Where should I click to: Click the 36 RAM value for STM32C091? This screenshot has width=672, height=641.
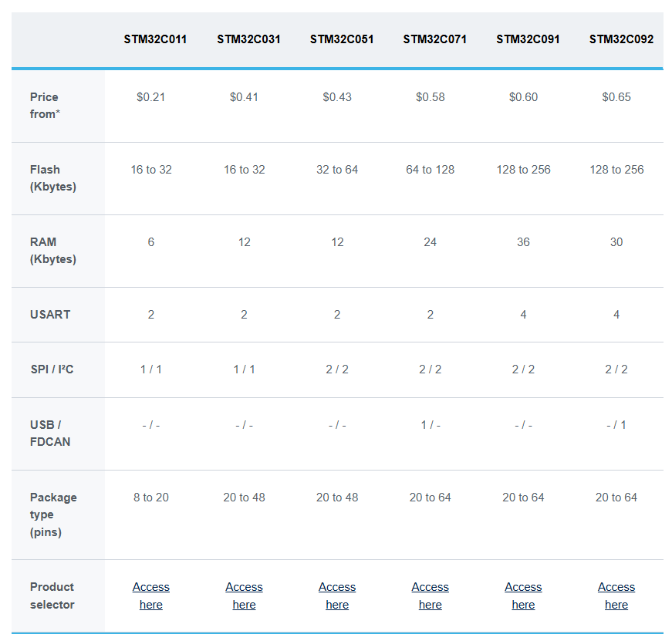[523, 242]
